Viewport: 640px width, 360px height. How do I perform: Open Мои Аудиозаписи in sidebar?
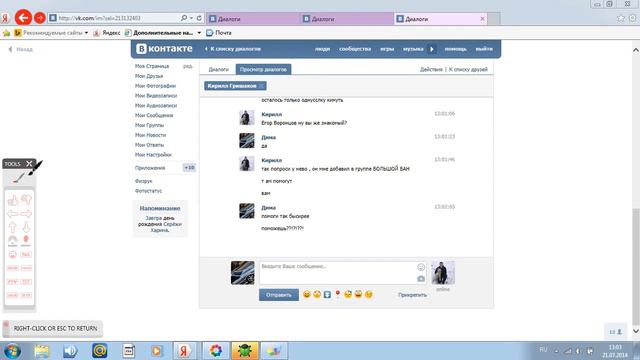coord(156,105)
